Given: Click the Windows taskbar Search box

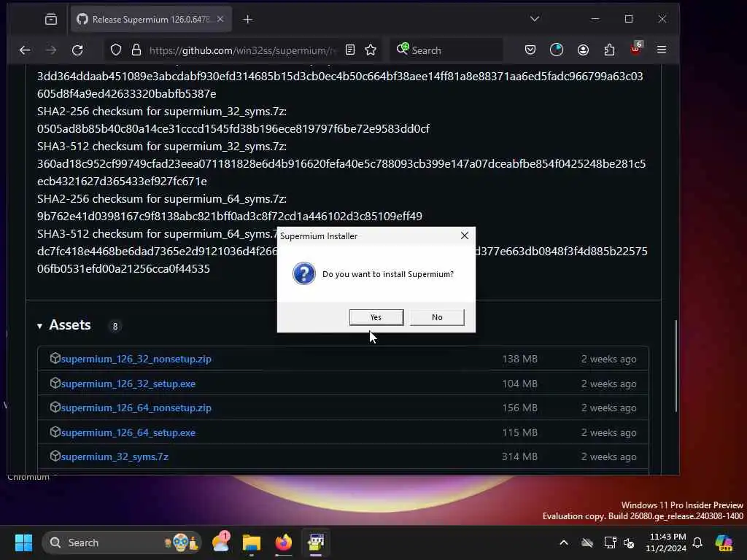Looking at the screenshot, I should pyautogui.click(x=122, y=542).
